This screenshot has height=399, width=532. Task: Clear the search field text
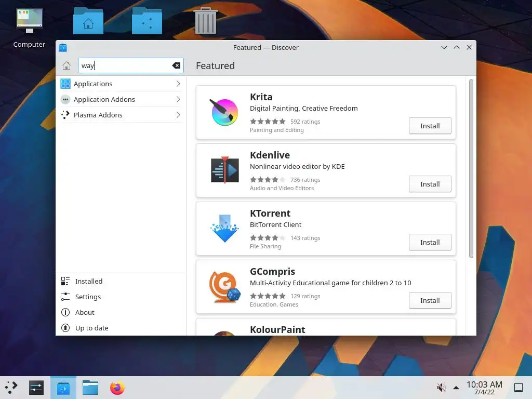(176, 65)
